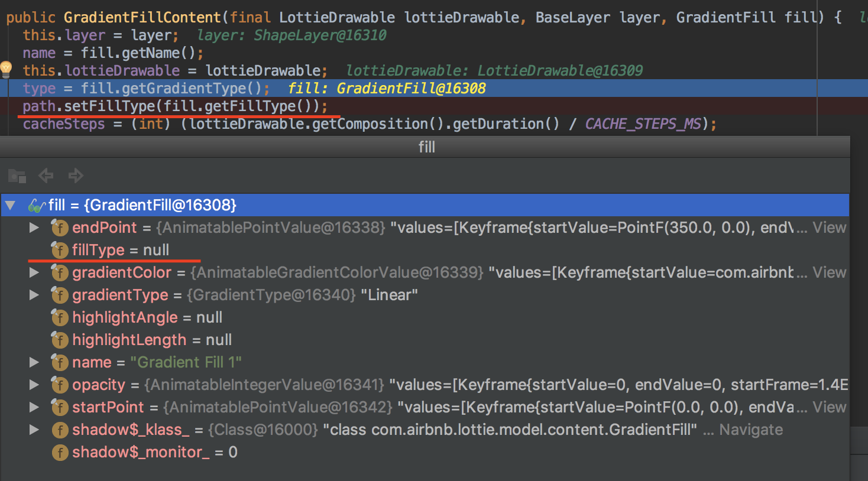Click the back navigation arrow in fill panel

tap(46, 175)
